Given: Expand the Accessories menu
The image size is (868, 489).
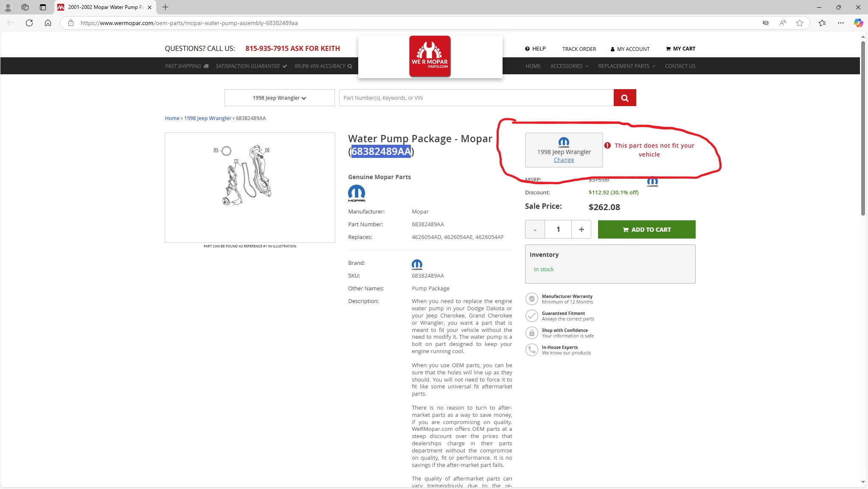Looking at the screenshot, I should (569, 66).
